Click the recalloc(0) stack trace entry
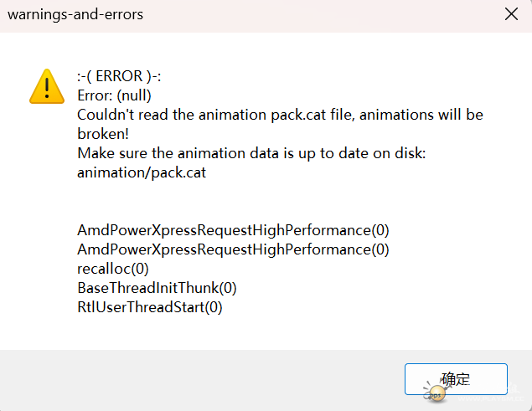Screen dimensions: 532x411 [x=113, y=269]
